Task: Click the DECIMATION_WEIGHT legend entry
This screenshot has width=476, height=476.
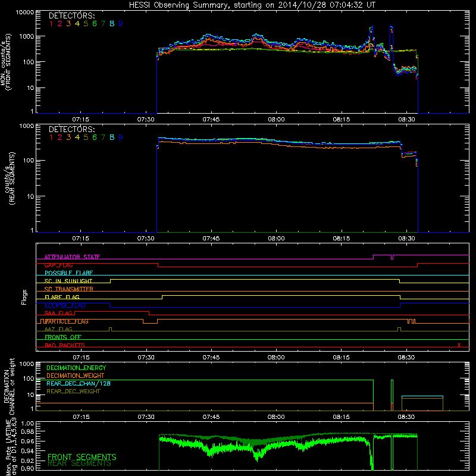Action: pos(76,375)
